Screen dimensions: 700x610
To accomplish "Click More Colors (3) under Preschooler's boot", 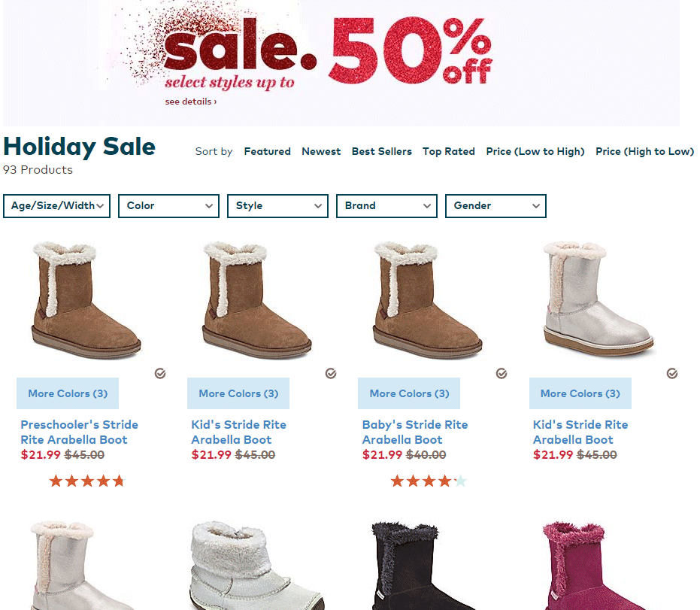I will 68,393.
